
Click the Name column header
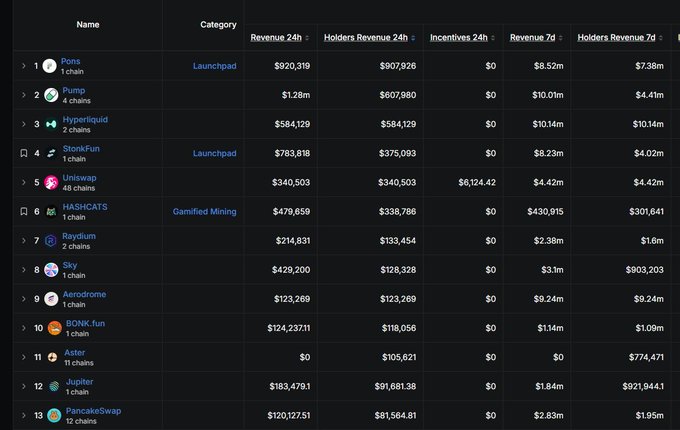[x=88, y=25]
